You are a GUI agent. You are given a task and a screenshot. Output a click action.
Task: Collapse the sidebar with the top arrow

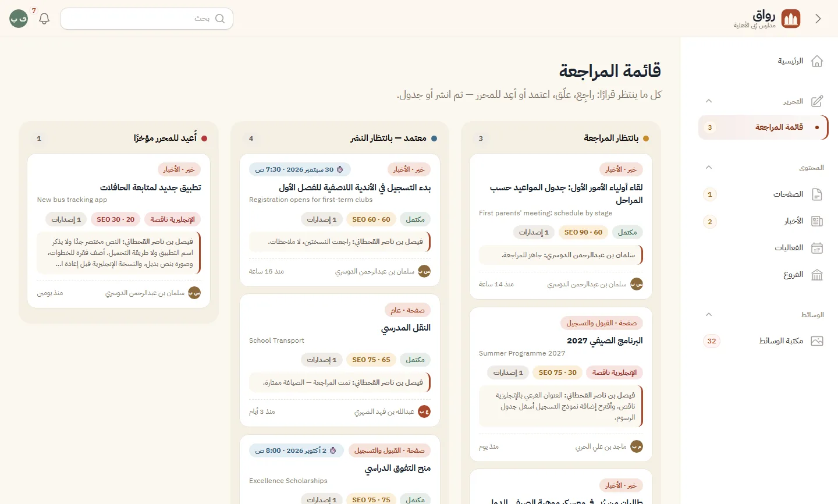(x=818, y=19)
